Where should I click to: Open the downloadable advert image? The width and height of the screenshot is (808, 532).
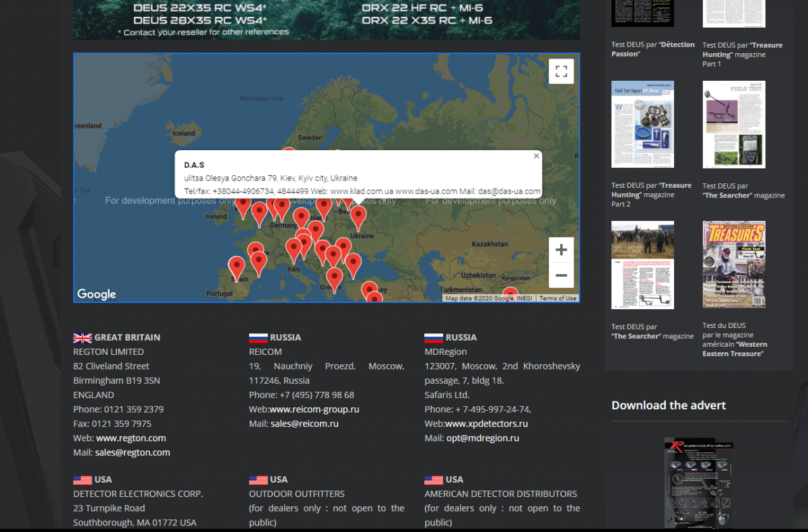pos(698,482)
